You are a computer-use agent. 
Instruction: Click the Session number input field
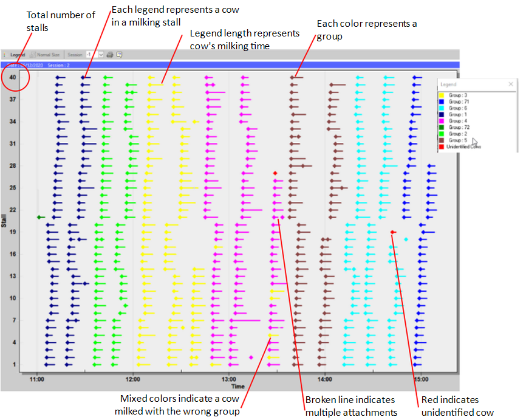click(x=91, y=55)
